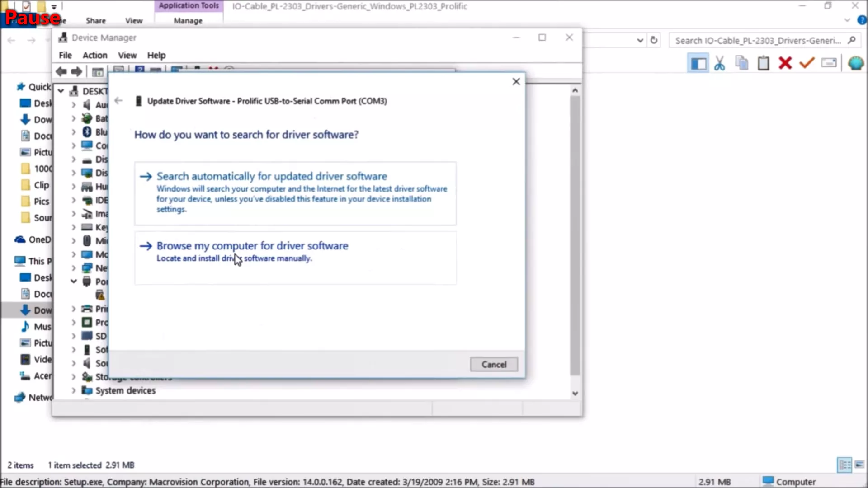Expand the System devices chevron
Screen dimensions: 868x488
click(x=73, y=390)
